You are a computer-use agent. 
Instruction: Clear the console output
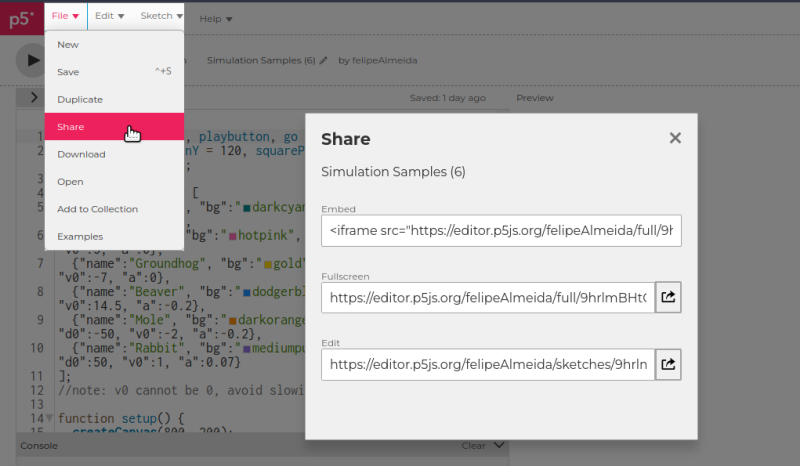coord(473,446)
